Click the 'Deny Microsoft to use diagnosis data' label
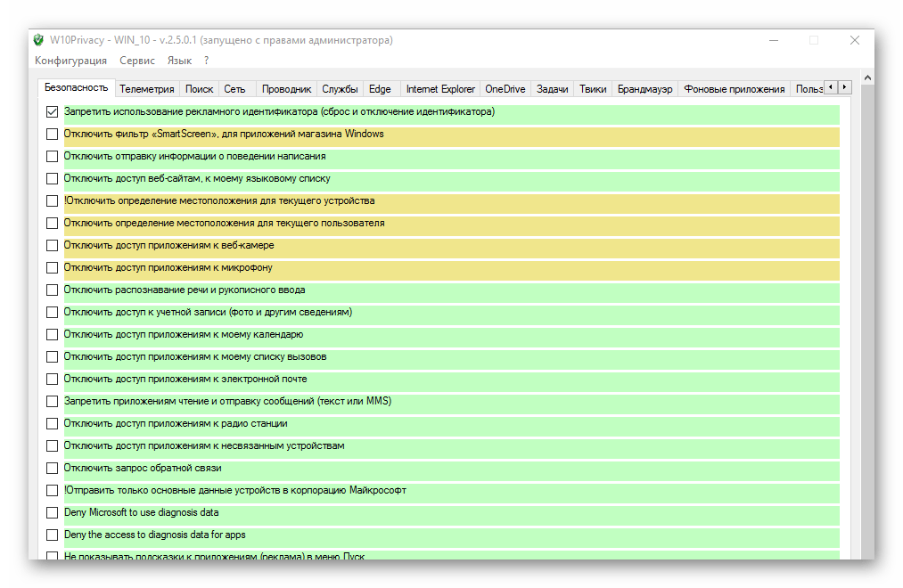 141,512
